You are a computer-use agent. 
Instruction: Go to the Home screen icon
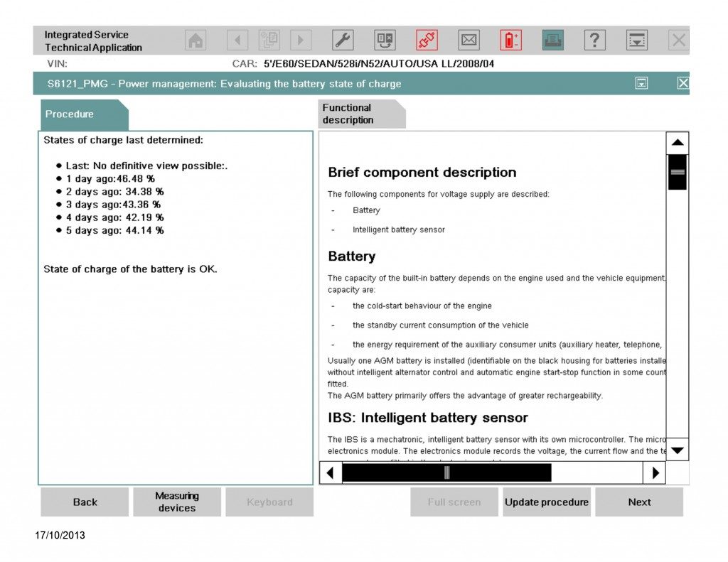196,40
